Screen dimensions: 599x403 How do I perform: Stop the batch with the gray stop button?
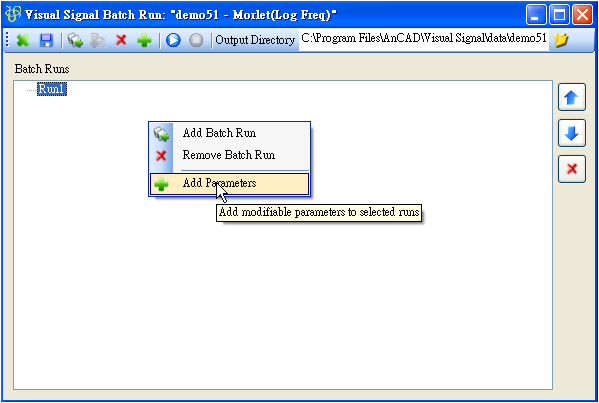coord(196,40)
